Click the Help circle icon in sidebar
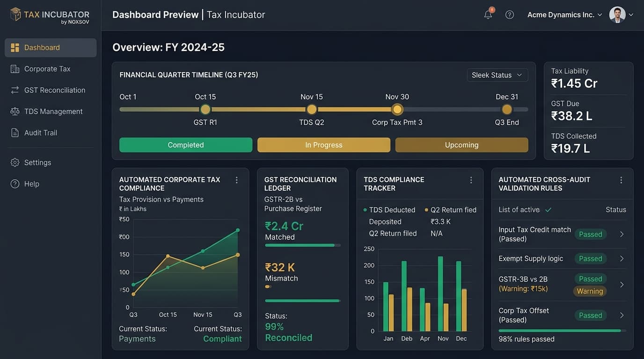 [x=15, y=184]
